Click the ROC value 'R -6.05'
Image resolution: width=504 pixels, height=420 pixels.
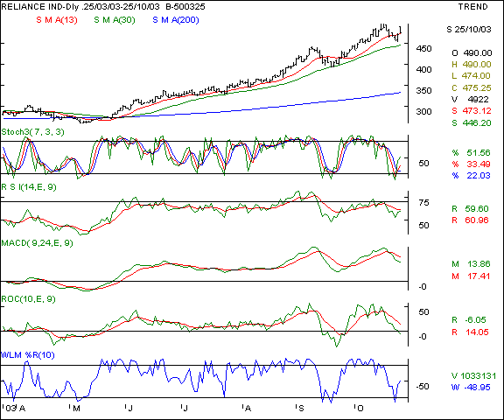[469, 320]
